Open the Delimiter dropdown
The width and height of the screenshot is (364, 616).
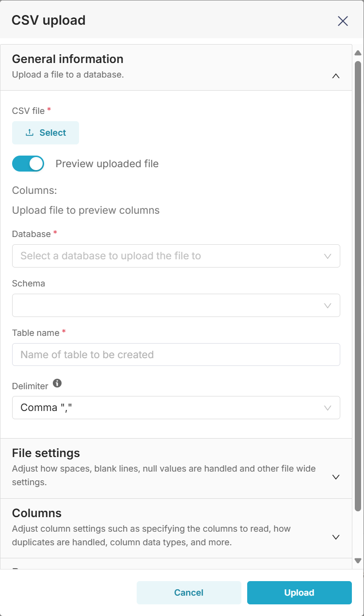click(x=176, y=408)
